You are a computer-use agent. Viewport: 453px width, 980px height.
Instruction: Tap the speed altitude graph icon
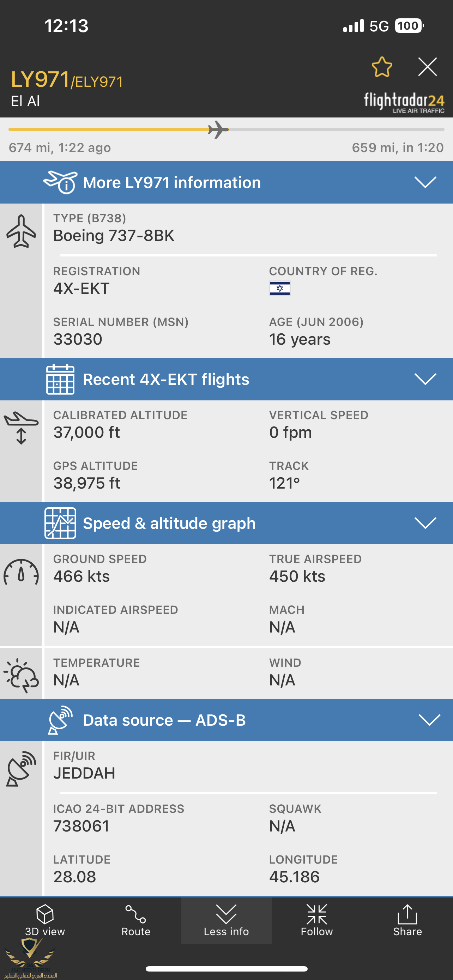click(x=60, y=523)
